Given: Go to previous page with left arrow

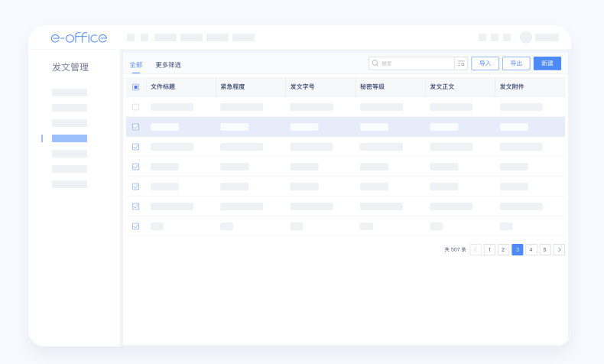Looking at the screenshot, I should click(x=476, y=249).
